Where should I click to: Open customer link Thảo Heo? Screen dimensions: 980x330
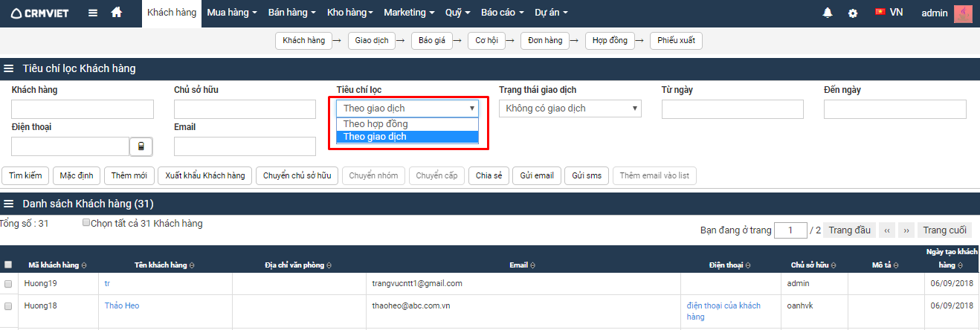coord(122,305)
